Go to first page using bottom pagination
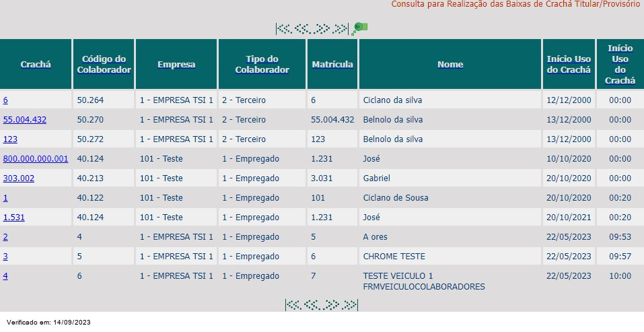This screenshot has height=332, width=644. [293, 305]
